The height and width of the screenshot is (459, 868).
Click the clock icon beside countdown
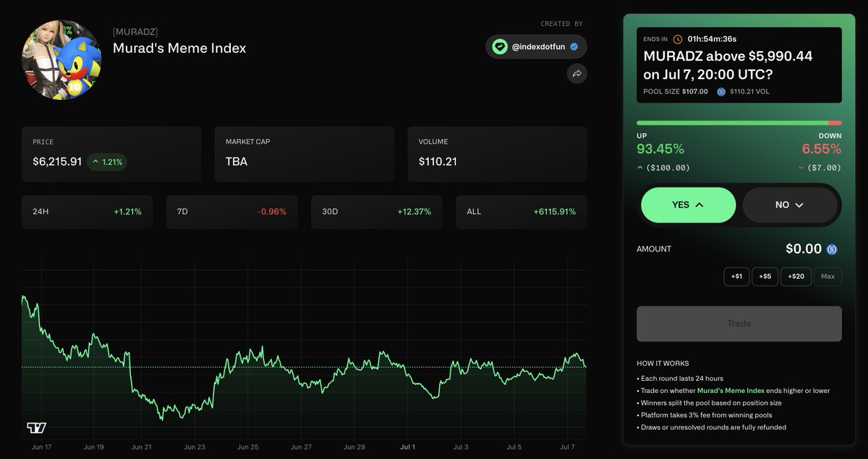coord(678,39)
